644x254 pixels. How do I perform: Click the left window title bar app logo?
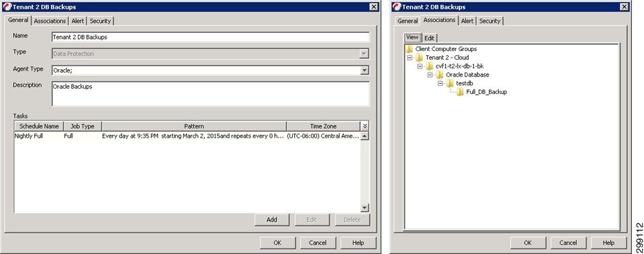pyautogui.click(x=7, y=7)
